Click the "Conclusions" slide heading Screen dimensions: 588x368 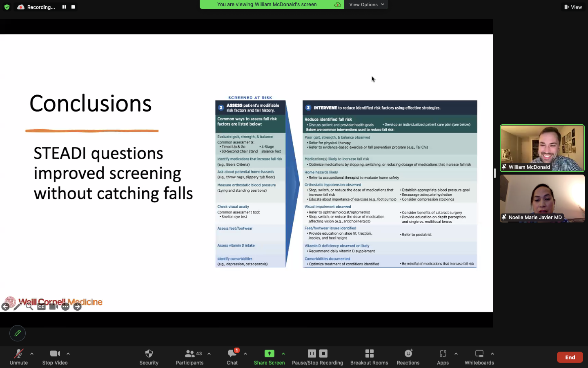coord(91,103)
